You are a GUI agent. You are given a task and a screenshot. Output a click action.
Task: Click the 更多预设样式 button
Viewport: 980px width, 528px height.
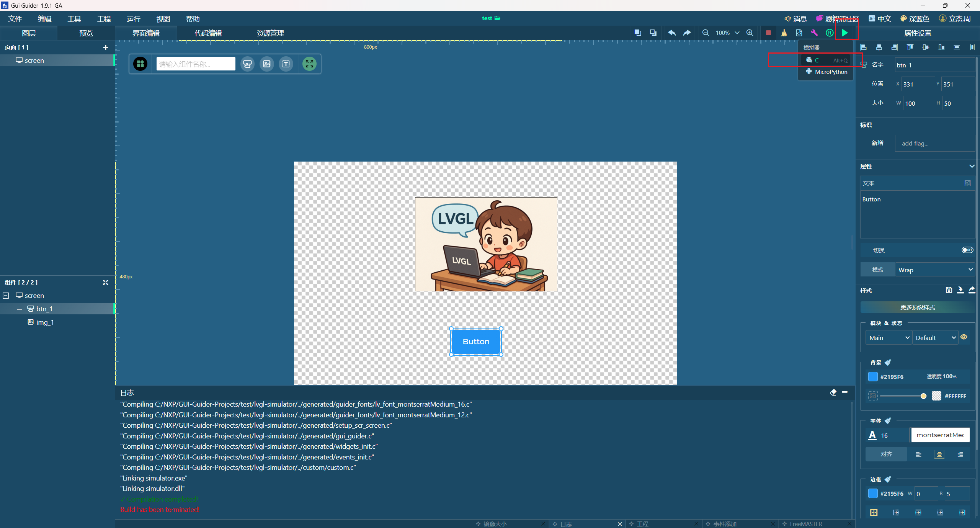[917, 307]
